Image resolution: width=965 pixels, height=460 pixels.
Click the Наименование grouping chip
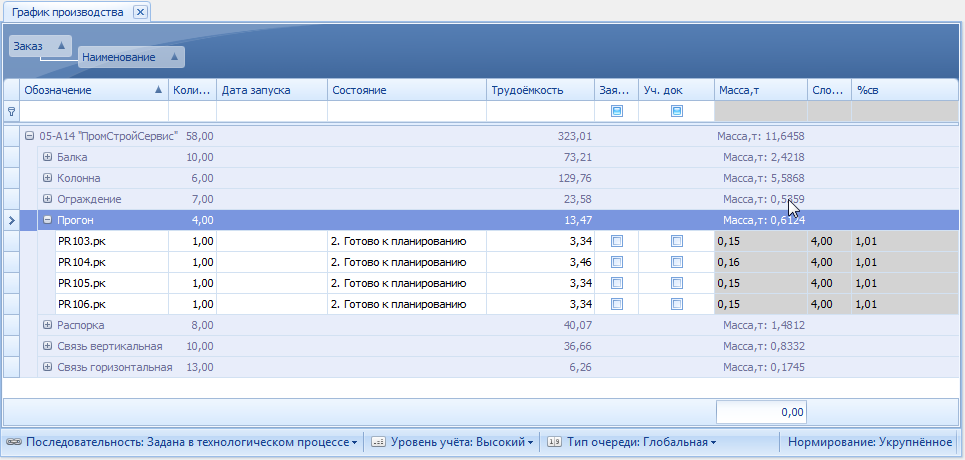point(131,57)
